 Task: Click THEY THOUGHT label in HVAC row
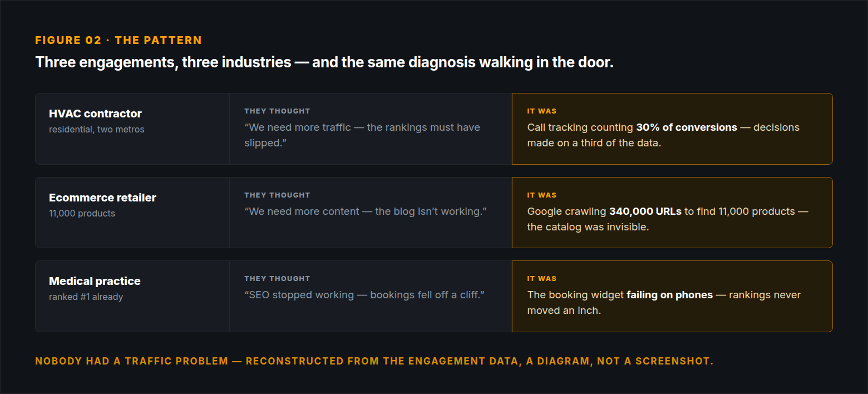pyautogui.click(x=277, y=111)
